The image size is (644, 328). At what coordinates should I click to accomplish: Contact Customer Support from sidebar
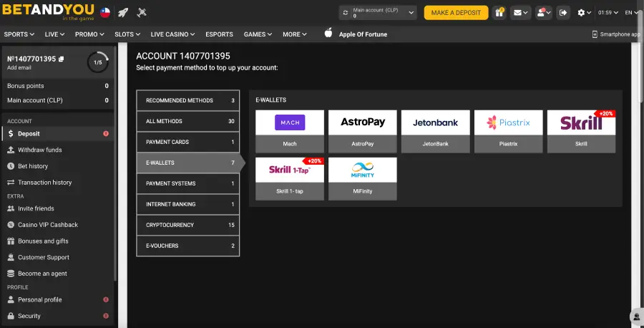[x=57, y=257]
